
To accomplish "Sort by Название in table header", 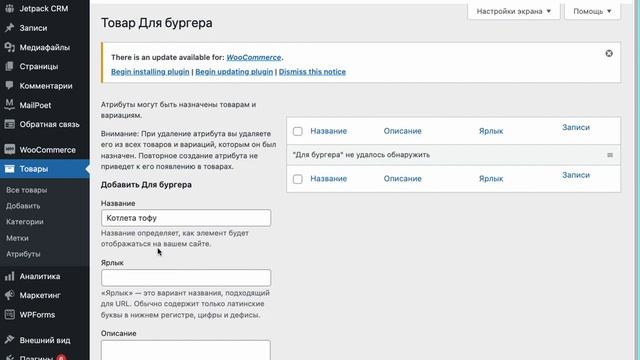I will [x=329, y=131].
